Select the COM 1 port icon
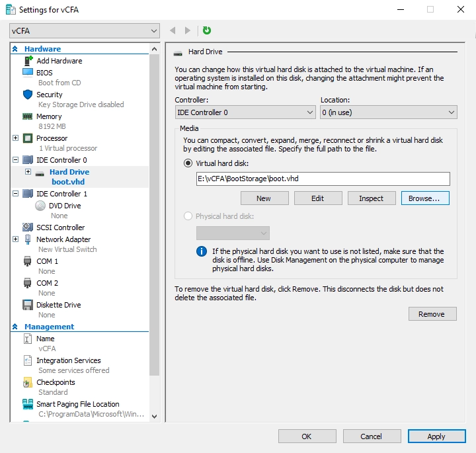The image size is (476, 453). coord(27,261)
